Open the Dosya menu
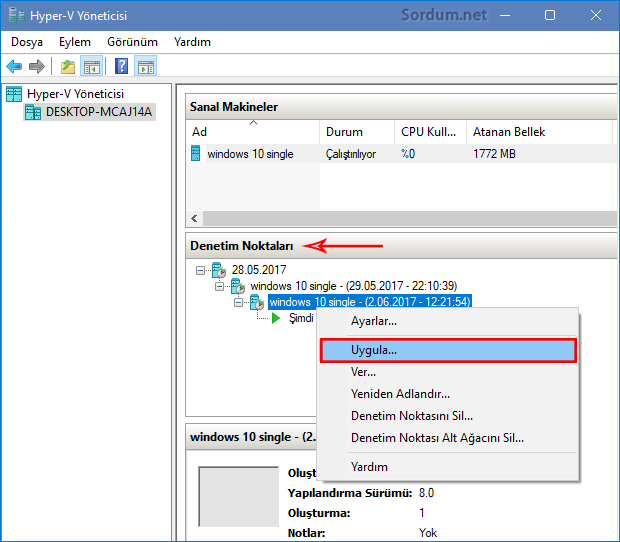Viewport: 620px width, 542px height. [x=27, y=42]
